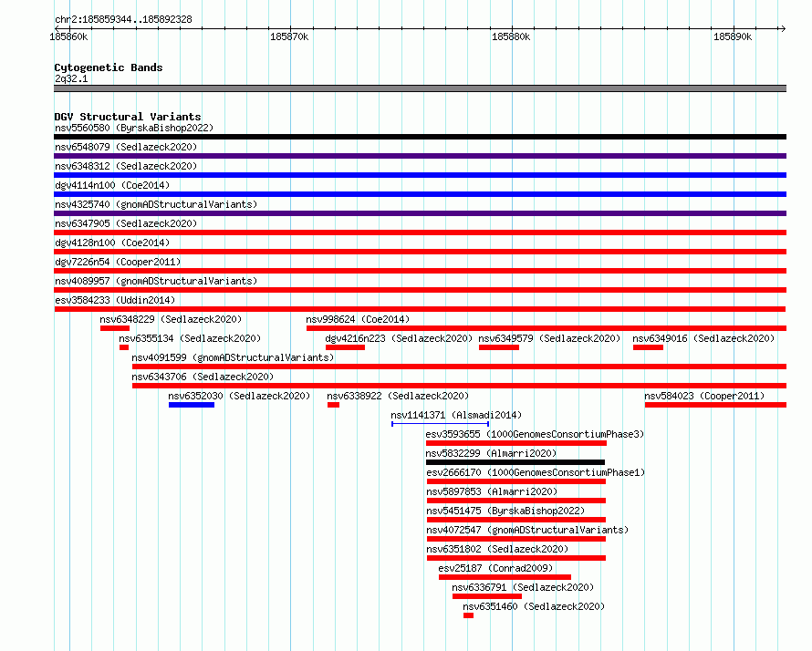Viewport: 812px width, 651px height.
Task: Click the red nsv6349016 variant bar
Action: click(648, 347)
